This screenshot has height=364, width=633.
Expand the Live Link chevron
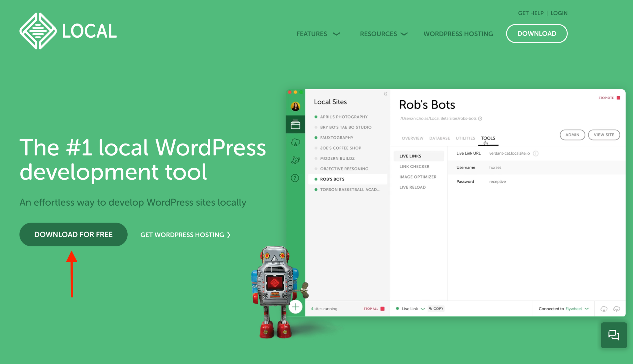[423, 308]
